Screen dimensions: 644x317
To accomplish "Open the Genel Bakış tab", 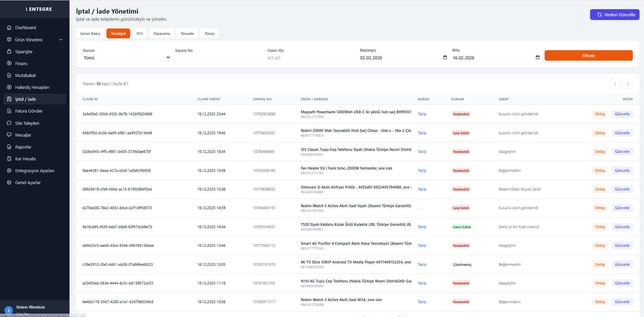I will pyautogui.click(x=90, y=34).
